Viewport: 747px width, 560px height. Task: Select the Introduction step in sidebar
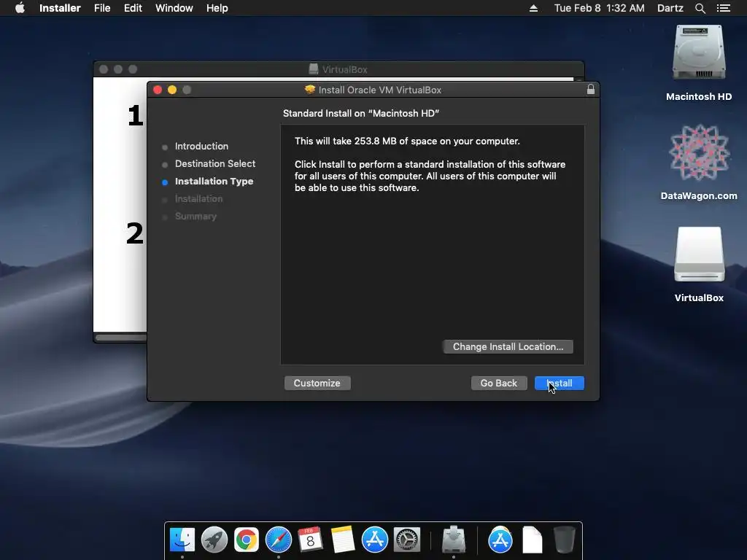(x=201, y=146)
